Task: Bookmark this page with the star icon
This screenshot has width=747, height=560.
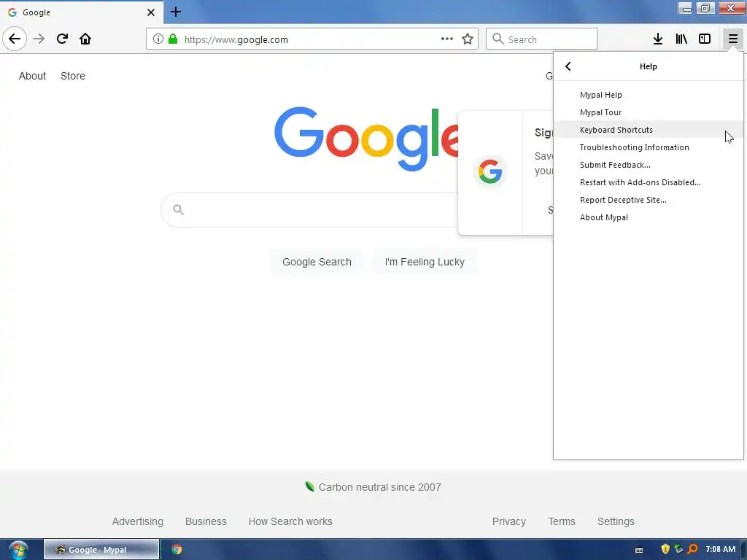Action: (468, 39)
